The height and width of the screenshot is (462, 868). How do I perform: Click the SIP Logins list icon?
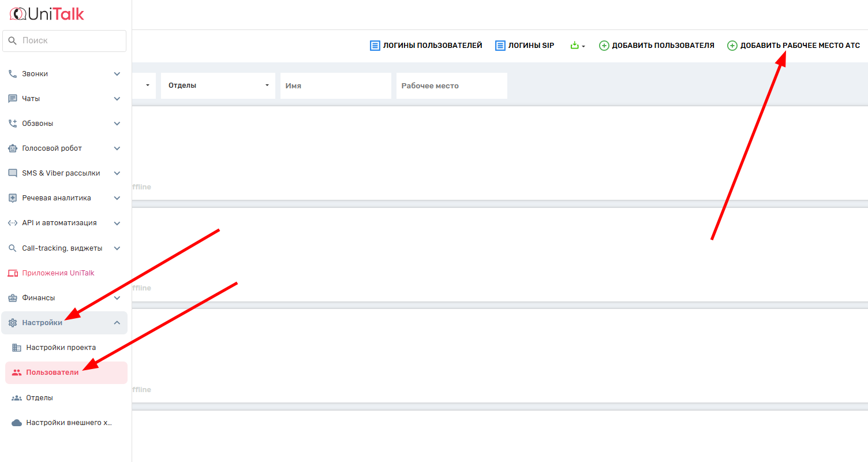pos(500,45)
